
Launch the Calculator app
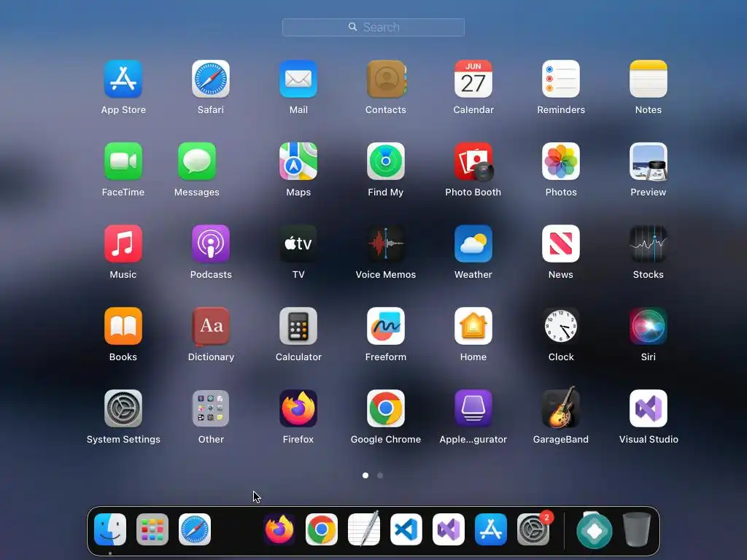point(298,326)
